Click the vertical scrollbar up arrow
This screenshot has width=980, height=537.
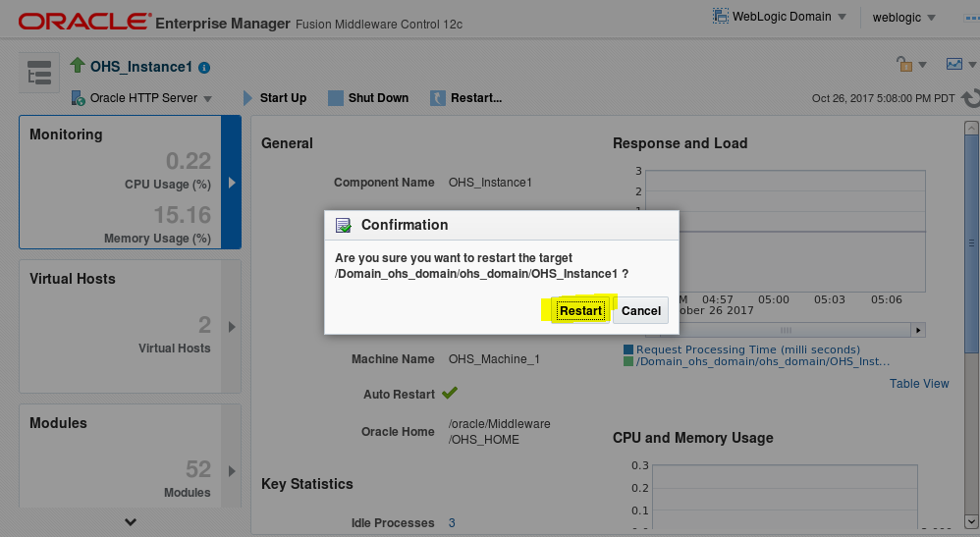tap(971, 129)
